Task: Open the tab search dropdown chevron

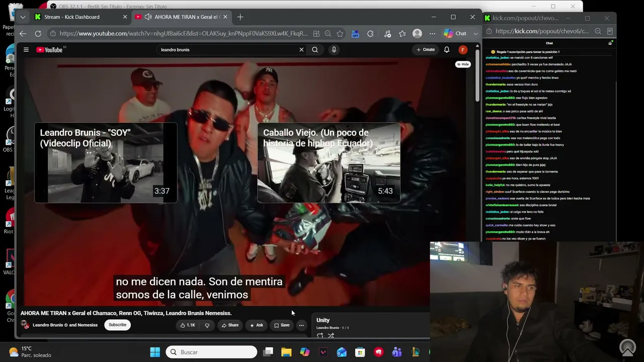Action: click(x=23, y=17)
